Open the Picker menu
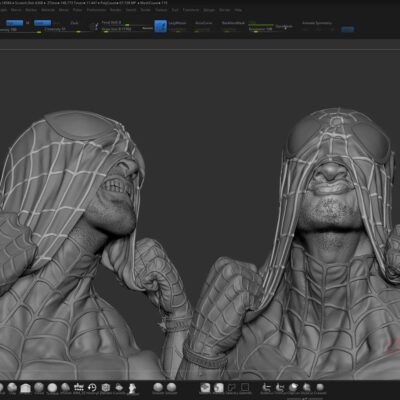 (77, 10)
